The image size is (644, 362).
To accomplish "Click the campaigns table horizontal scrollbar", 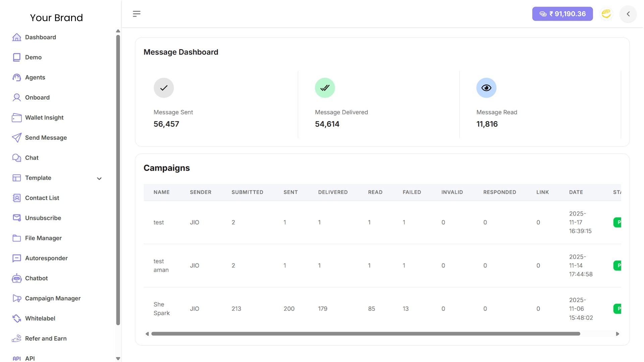I will point(366,334).
